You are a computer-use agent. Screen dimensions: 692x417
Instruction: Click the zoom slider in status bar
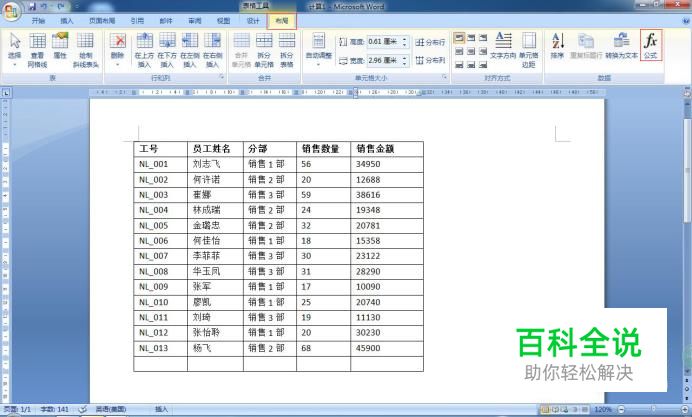(x=653, y=409)
